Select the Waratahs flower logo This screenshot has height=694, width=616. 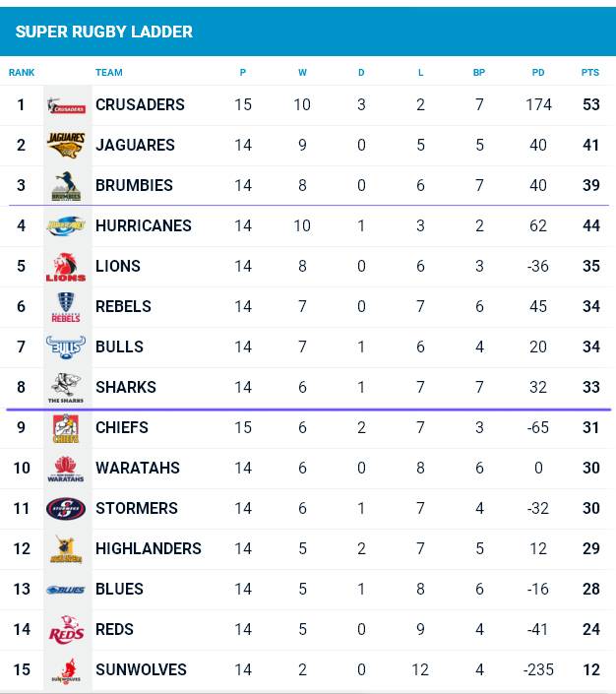(66, 469)
